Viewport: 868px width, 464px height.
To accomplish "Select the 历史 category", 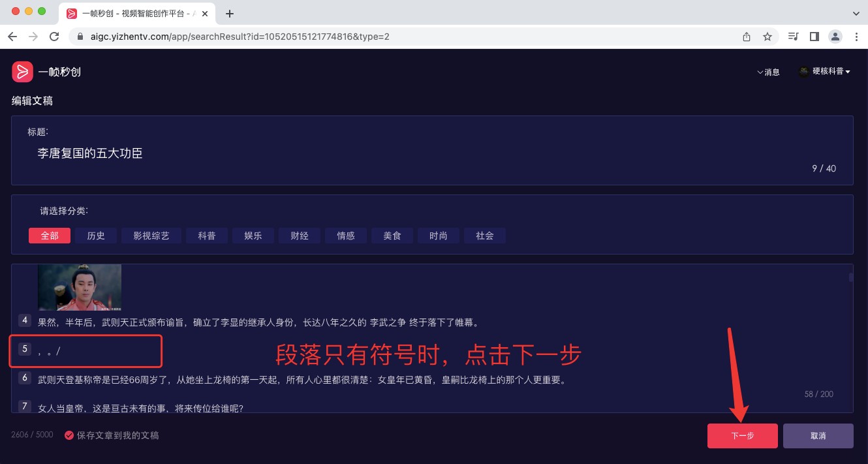I will [x=96, y=236].
